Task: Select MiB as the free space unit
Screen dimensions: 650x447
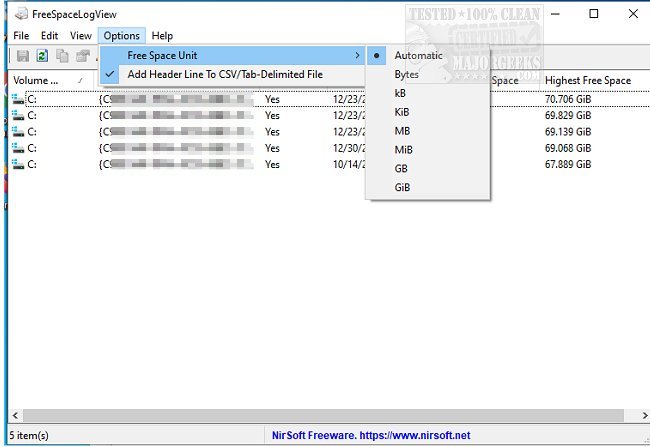Action: [x=427, y=150]
